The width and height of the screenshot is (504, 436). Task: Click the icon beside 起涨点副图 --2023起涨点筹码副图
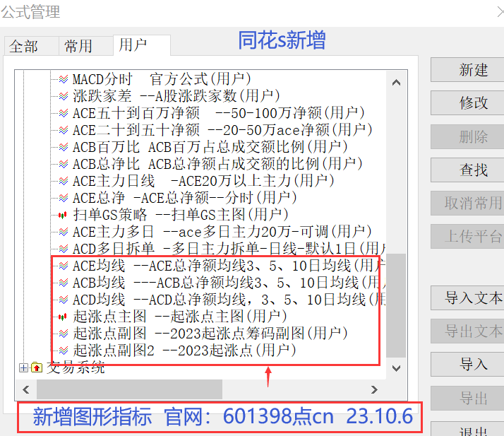pos(64,334)
